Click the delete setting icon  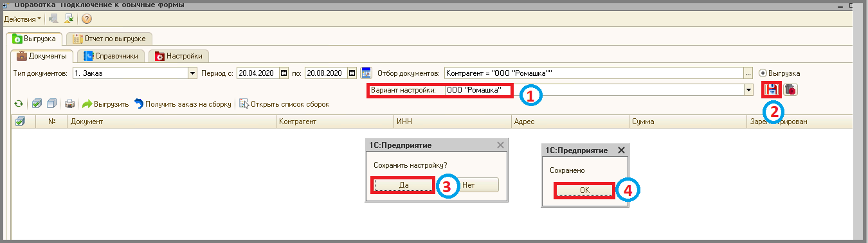pos(790,90)
